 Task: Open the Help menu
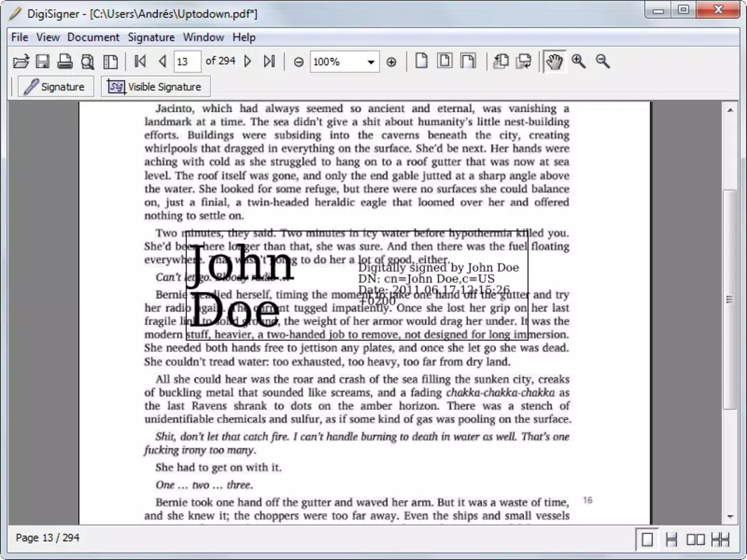click(244, 37)
